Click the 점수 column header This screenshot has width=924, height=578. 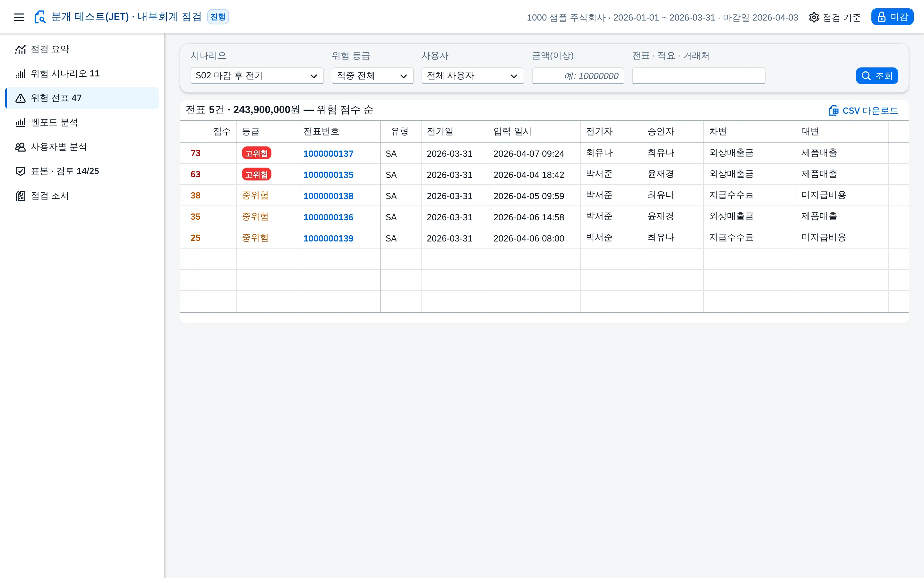[209, 132]
